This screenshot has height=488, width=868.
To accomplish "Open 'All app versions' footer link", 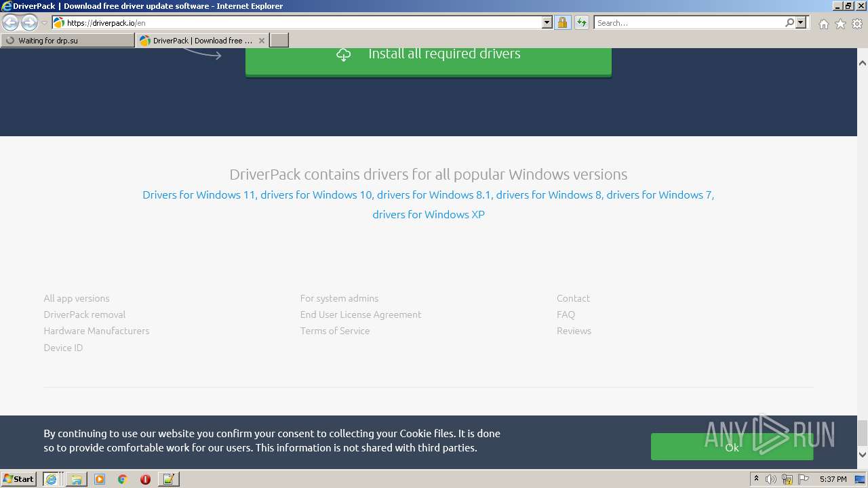I will (x=77, y=298).
